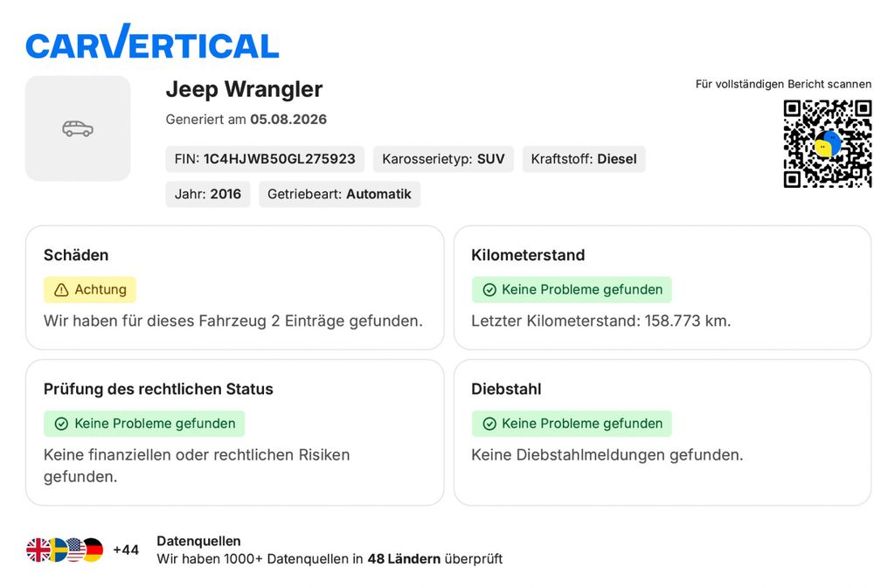
Task: Click the QR code for the full report
Action: [x=827, y=143]
